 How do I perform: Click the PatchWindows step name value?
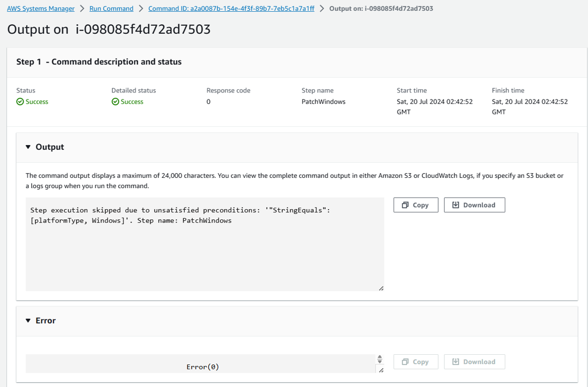323,102
